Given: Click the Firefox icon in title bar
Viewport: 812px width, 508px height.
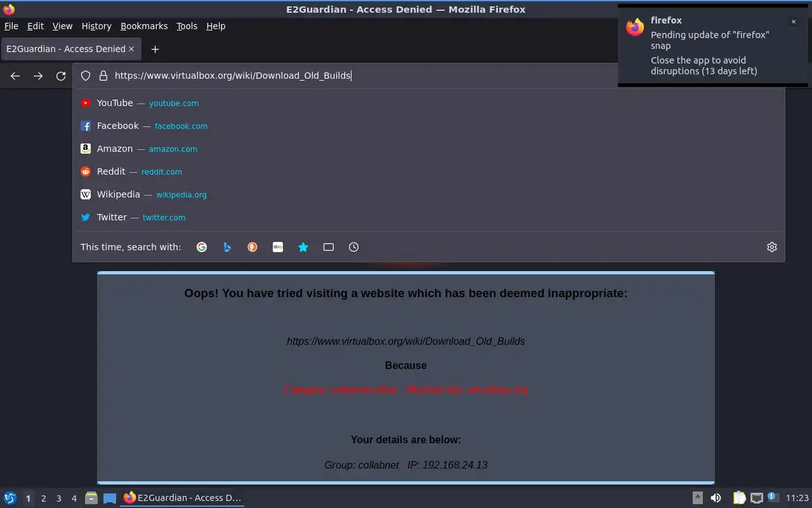Looking at the screenshot, I should point(9,9).
